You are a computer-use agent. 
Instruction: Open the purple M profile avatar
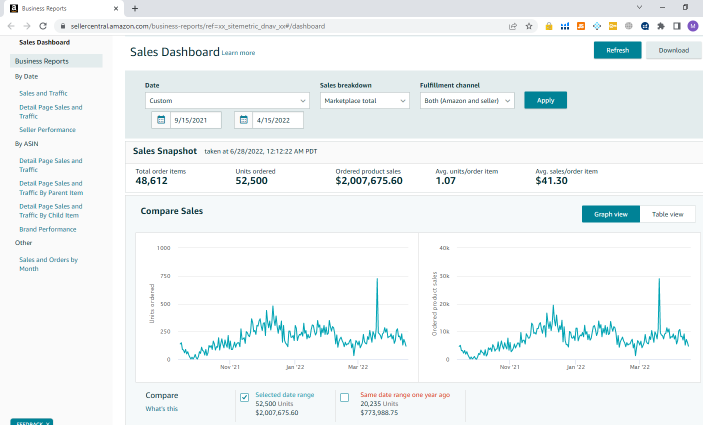693,26
